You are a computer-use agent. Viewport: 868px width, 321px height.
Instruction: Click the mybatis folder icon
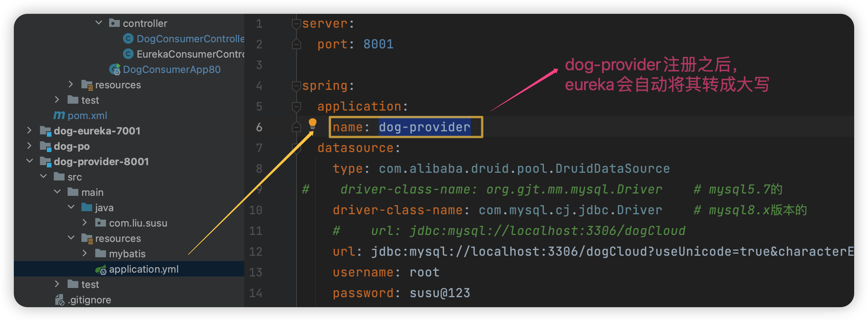[101, 253]
